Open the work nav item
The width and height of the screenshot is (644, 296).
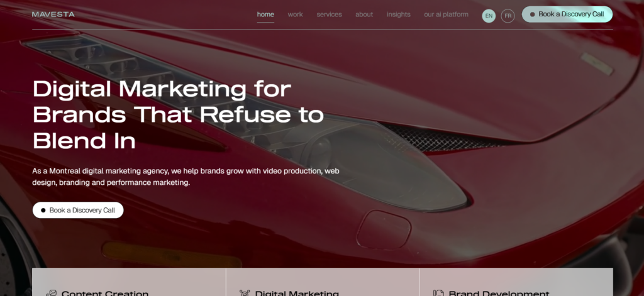pyautogui.click(x=296, y=14)
